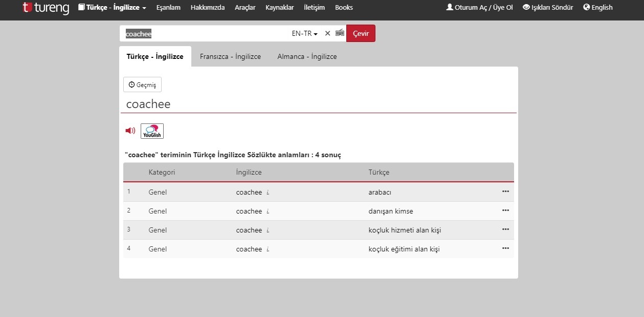Click coachee link in row 3
The height and width of the screenshot is (317, 644).
pyautogui.click(x=249, y=230)
